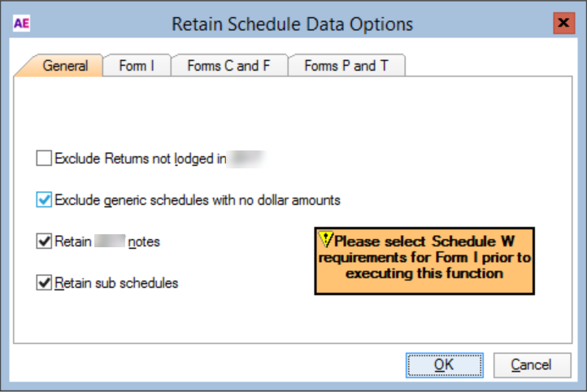
Task: Open the Form I tab
Action: click(x=137, y=66)
